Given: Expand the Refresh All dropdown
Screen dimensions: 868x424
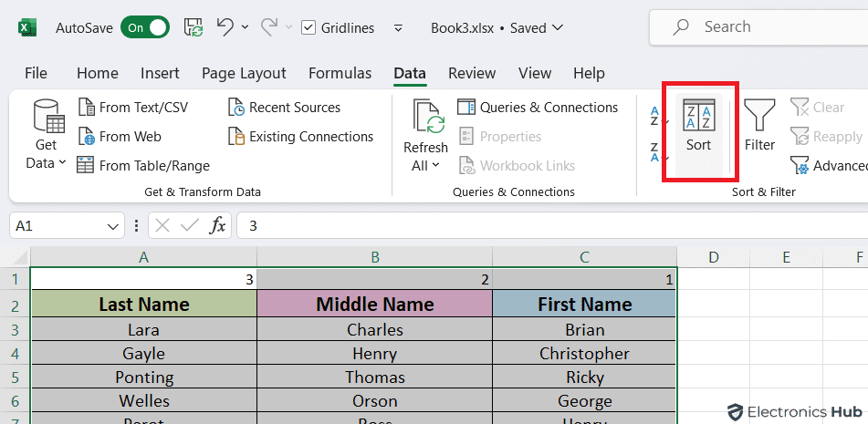Looking at the screenshot, I should [x=425, y=165].
